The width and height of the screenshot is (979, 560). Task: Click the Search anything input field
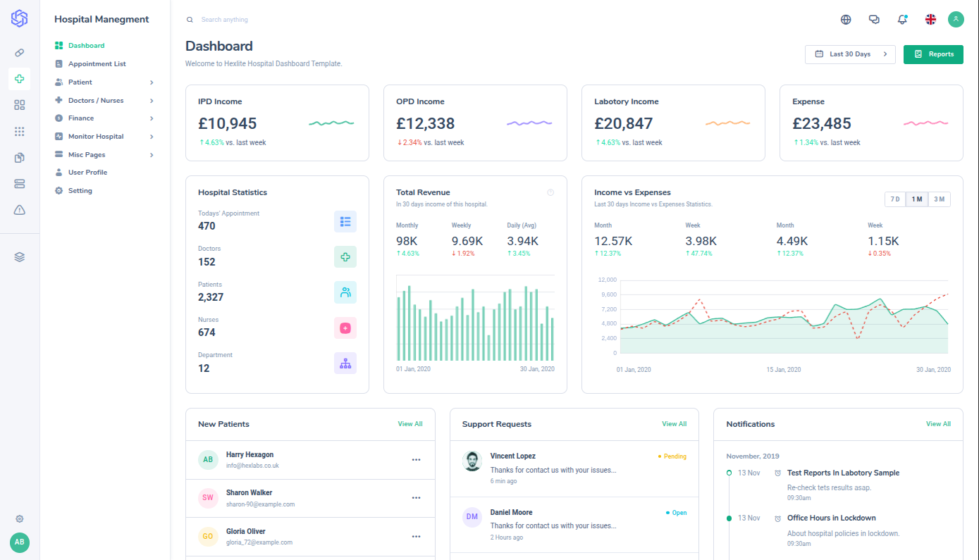(282, 20)
